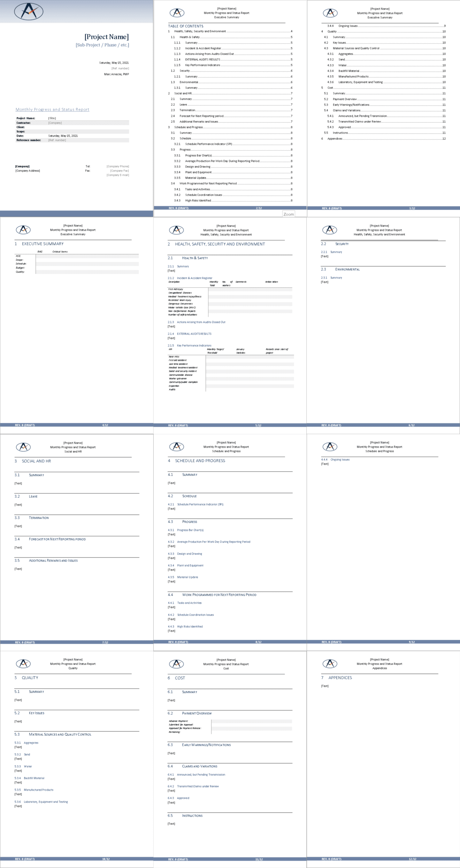The width and height of the screenshot is (460, 868).
Task: Click the Zoom button below page 2
Action: (289, 214)
